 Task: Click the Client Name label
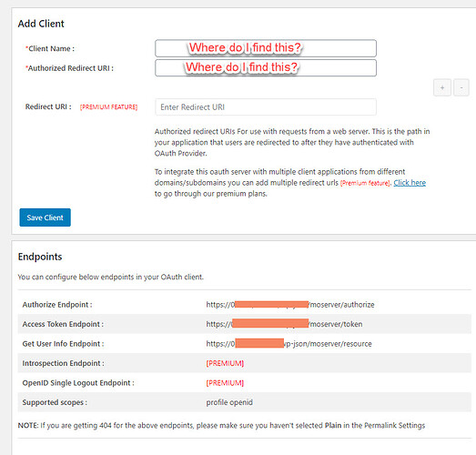[x=50, y=48]
